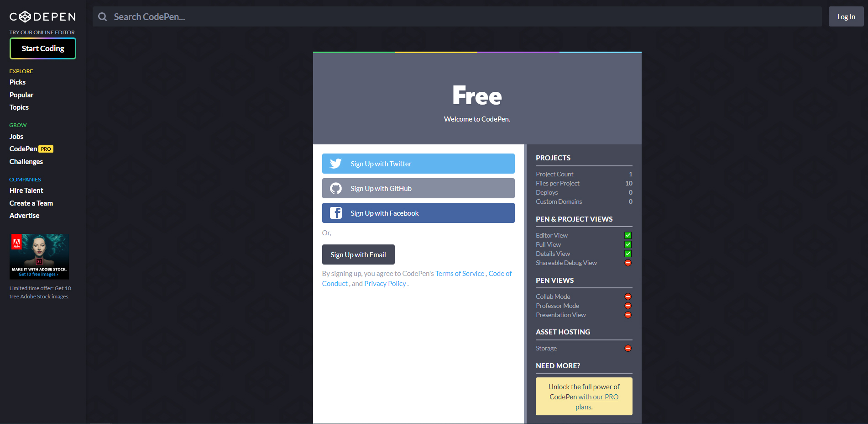Click the Details View green checkmark
This screenshot has width=868, height=424.
(628, 254)
